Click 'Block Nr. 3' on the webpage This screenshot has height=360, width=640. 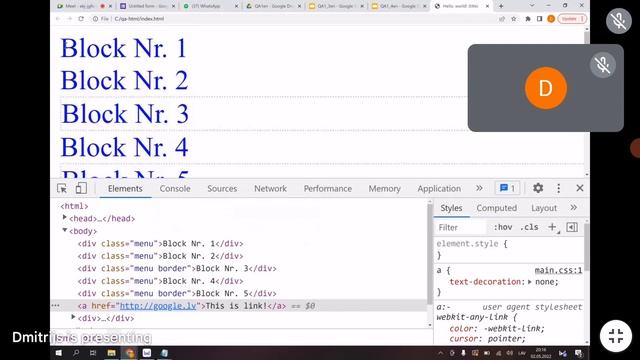click(125, 113)
